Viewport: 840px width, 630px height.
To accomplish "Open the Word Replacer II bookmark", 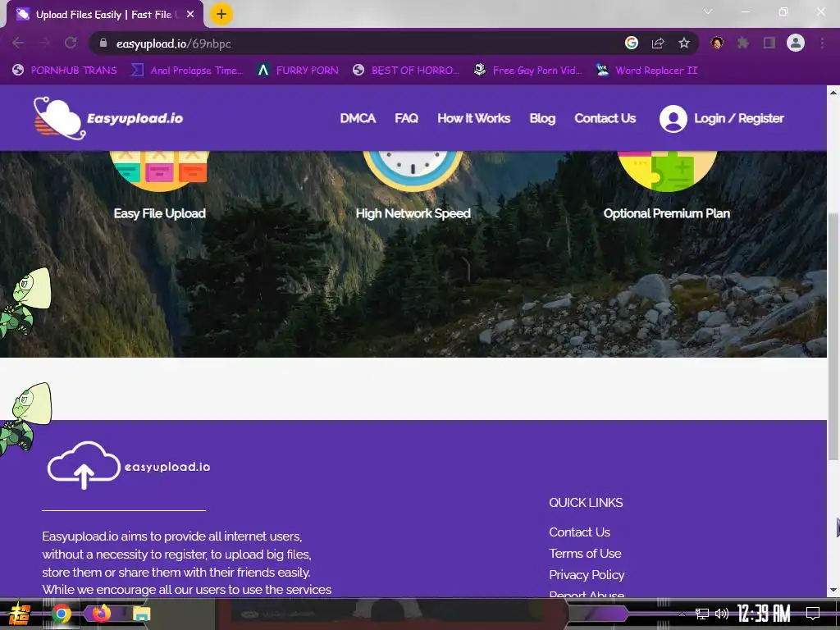I will point(647,71).
